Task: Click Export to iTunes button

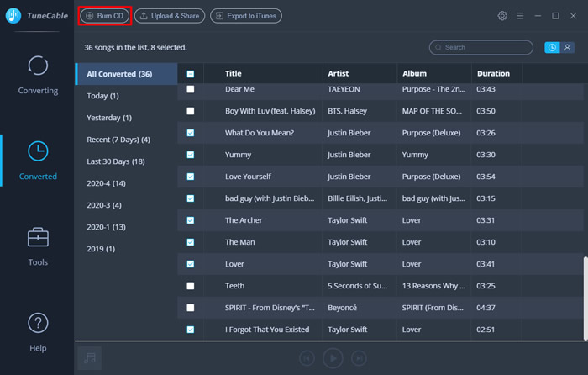Action: pyautogui.click(x=246, y=16)
